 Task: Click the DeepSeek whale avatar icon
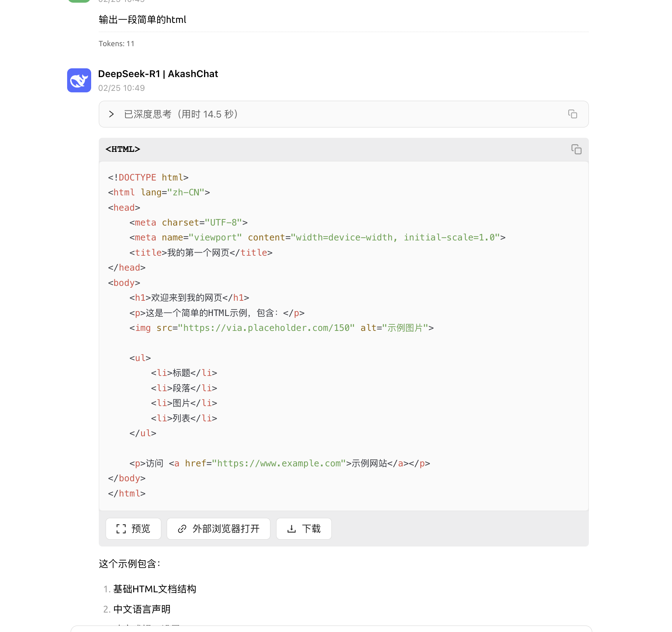point(79,80)
